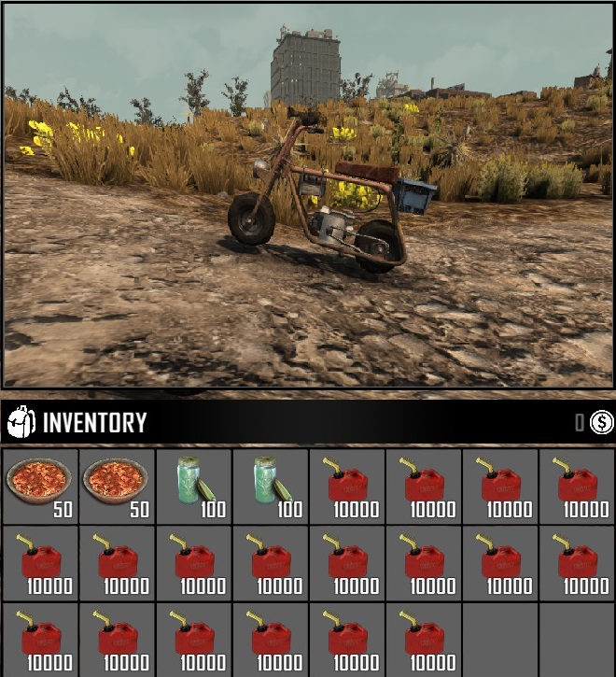Select the first gas can in bottom row
Image resolution: width=616 pixels, height=677 pixels.
pyautogui.click(x=40, y=640)
